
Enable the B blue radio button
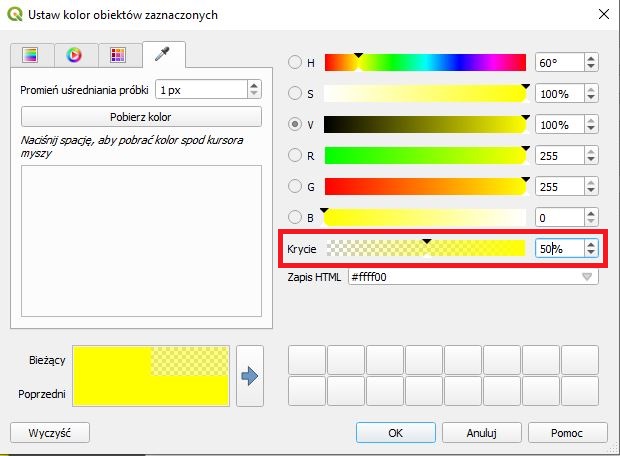[x=295, y=217]
